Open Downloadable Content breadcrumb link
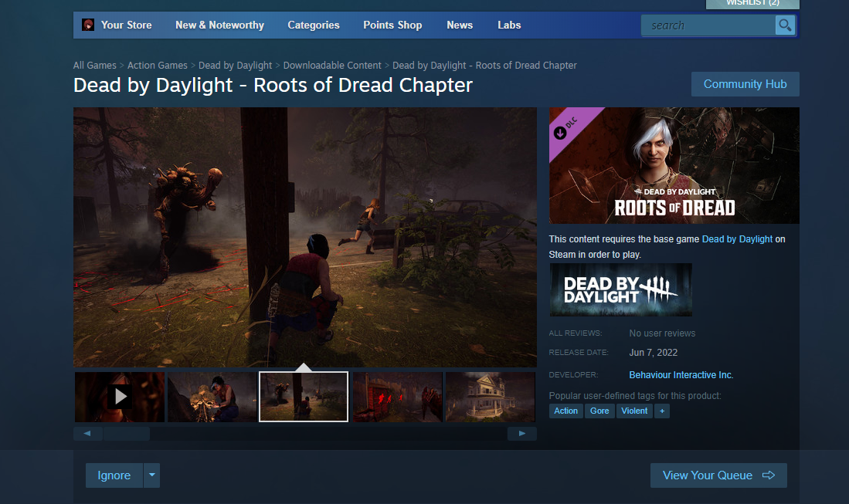Viewport: 849px width, 504px height. coord(332,66)
